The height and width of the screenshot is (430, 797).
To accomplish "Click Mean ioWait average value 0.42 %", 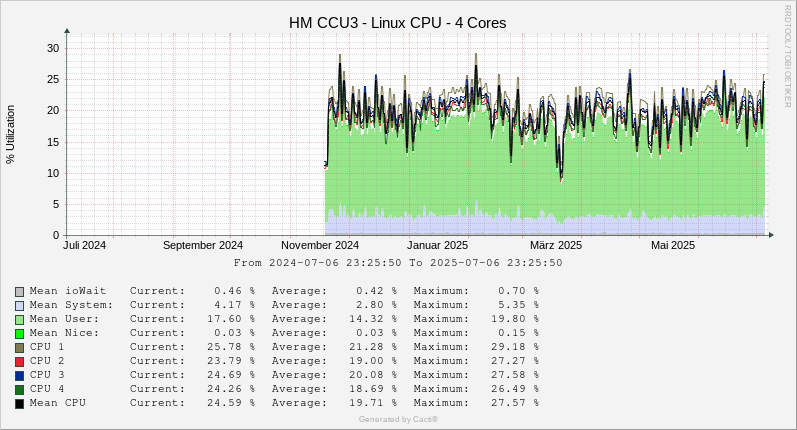I will 376,291.
